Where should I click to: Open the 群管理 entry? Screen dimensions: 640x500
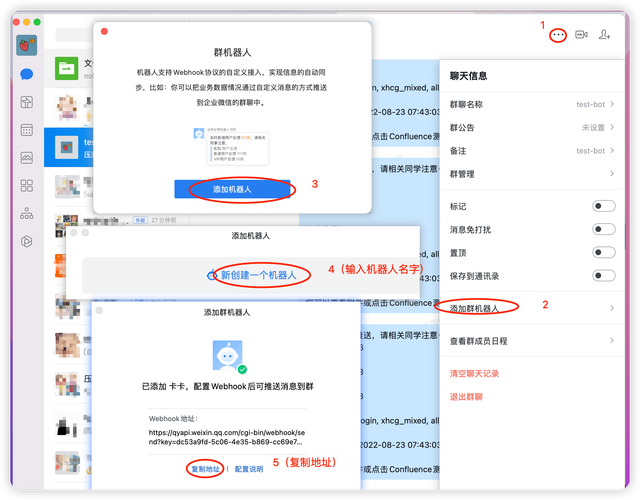point(532,174)
